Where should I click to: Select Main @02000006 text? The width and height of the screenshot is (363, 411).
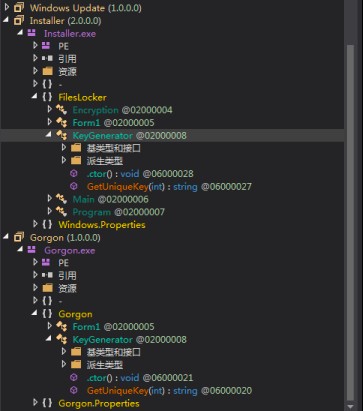pyautogui.click(x=110, y=199)
